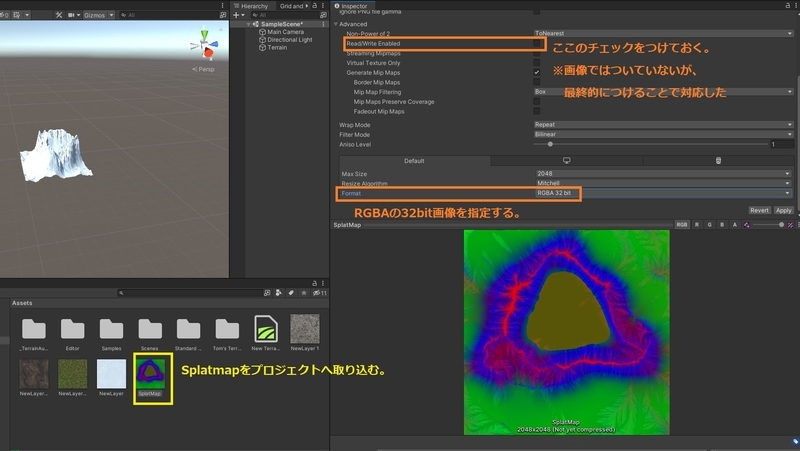Screen dimensions: 800x451
Task: Click the scene camera settings icon
Action: pos(71,15)
